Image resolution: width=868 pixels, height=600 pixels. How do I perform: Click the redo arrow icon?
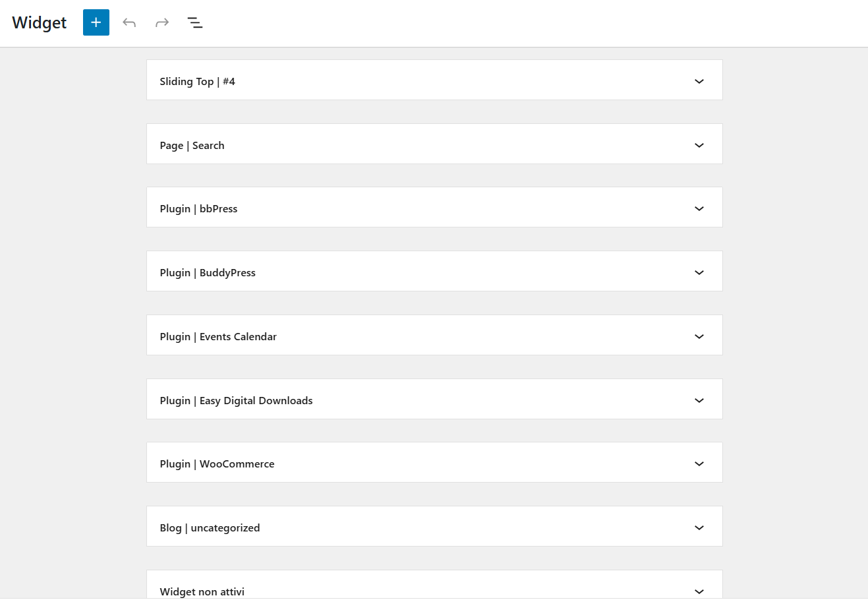coord(162,22)
